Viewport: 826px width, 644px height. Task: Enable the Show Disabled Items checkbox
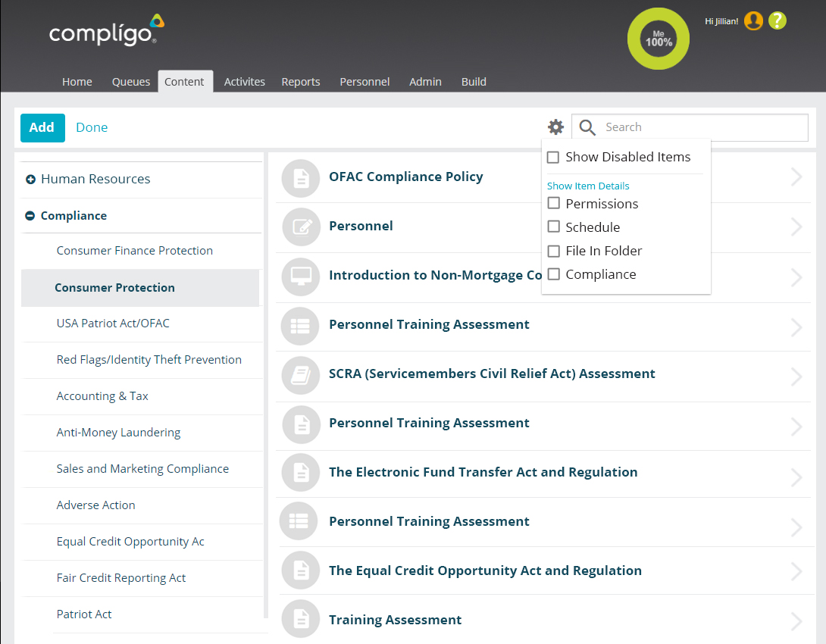click(x=553, y=158)
